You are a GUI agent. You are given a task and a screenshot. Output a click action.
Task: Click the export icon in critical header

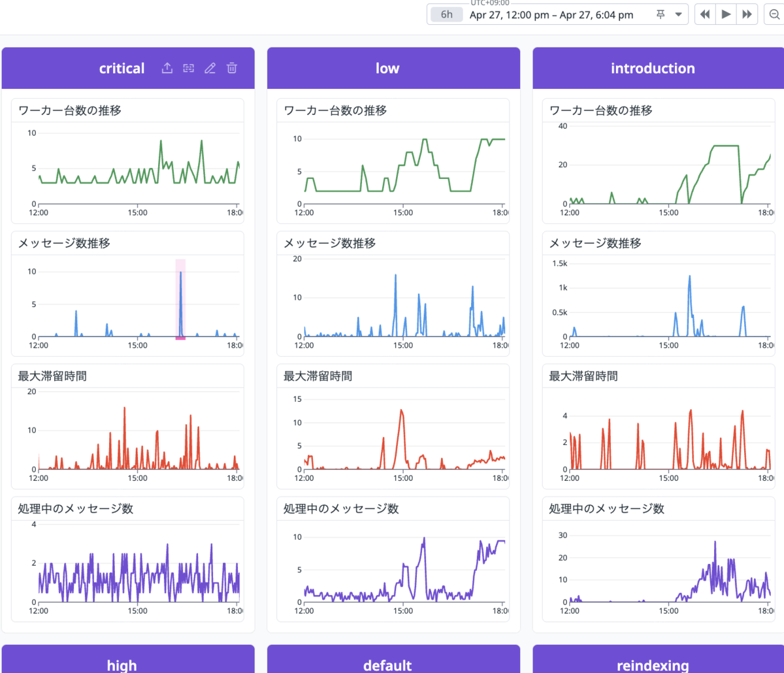click(167, 68)
